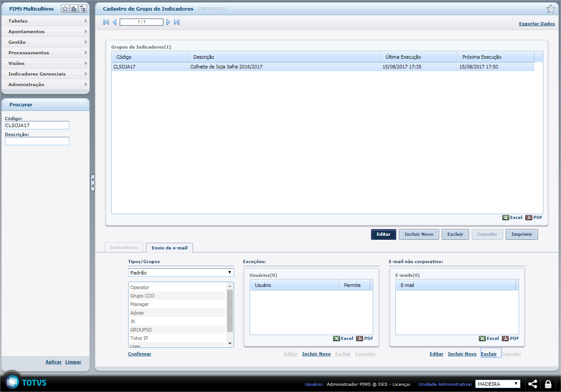This screenshot has width=561, height=392.
Task: Export Usuários grid to PDF
Action: pyautogui.click(x=364, y=339)
